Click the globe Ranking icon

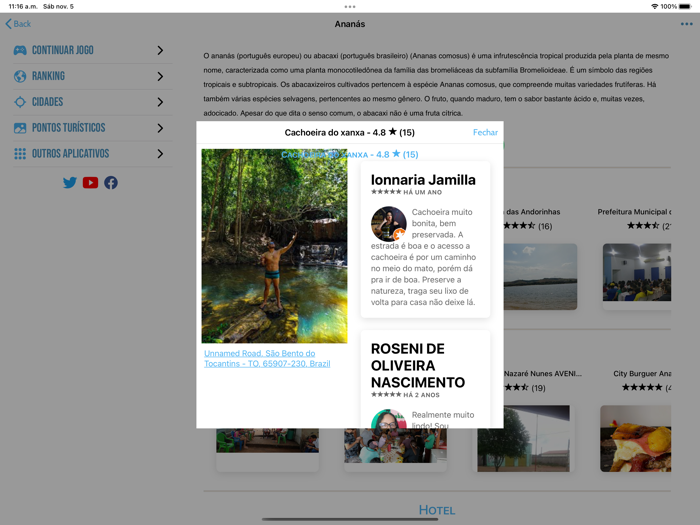point(20,76)
